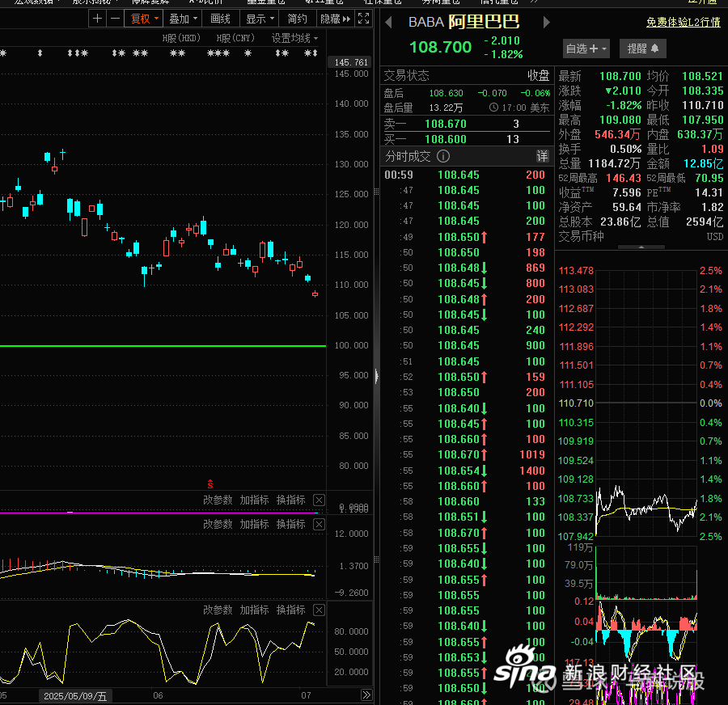Screen dimensions: 728x705
Task: Click the 最高 109.080 value
Action: [x=620, y=120]
